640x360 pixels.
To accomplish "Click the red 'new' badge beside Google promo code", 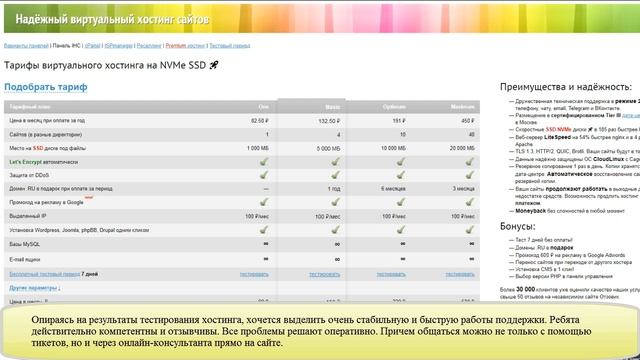I will pos(89,198).
